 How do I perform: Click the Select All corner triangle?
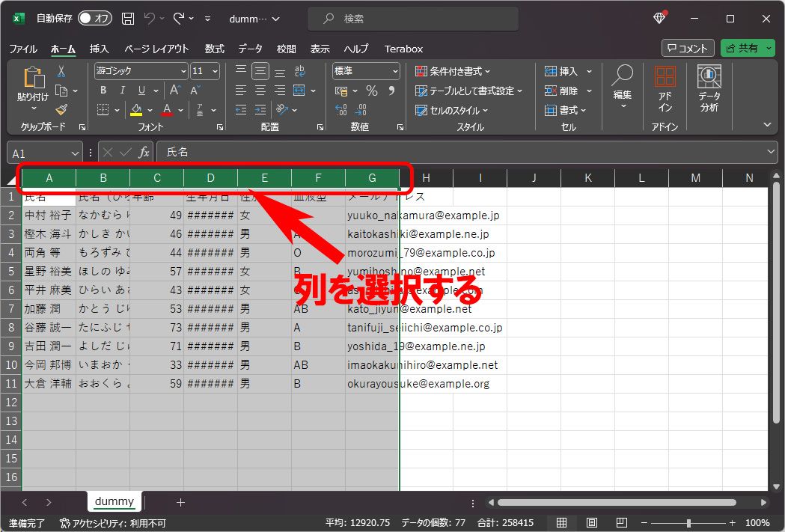11,179
